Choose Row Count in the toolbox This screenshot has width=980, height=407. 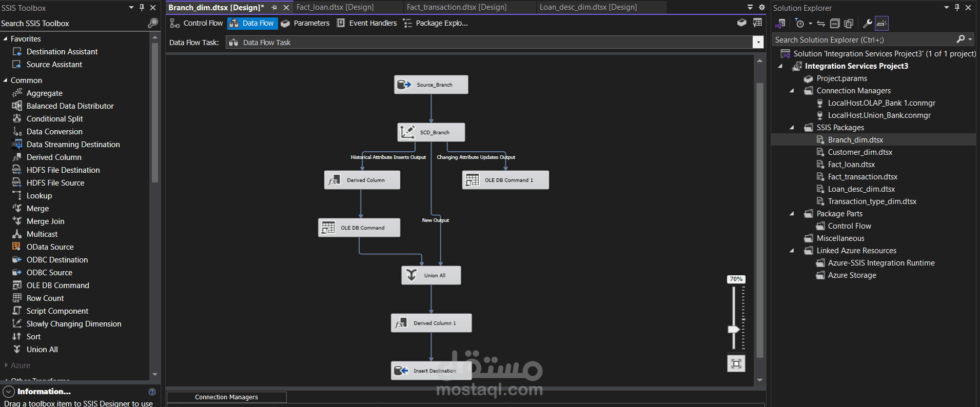(x=45, y=298)
